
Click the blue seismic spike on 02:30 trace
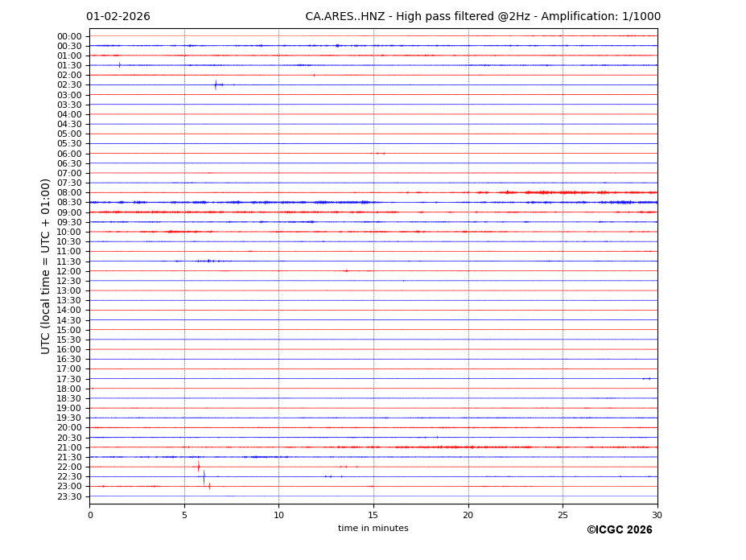pos(216,84)
